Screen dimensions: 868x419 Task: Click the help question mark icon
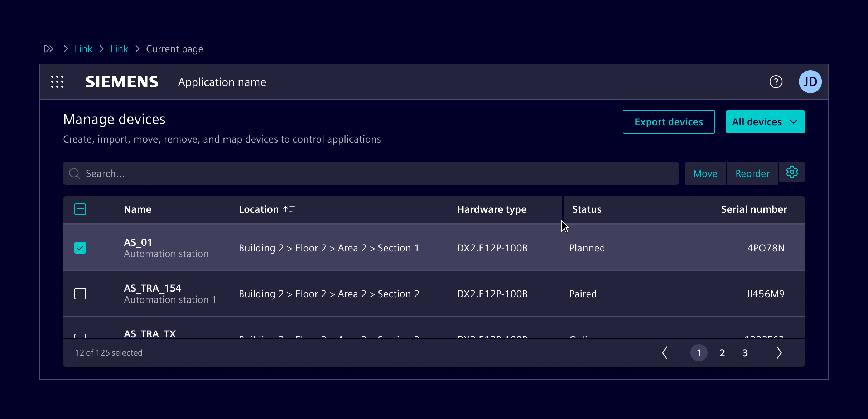[x=776, y=82]
